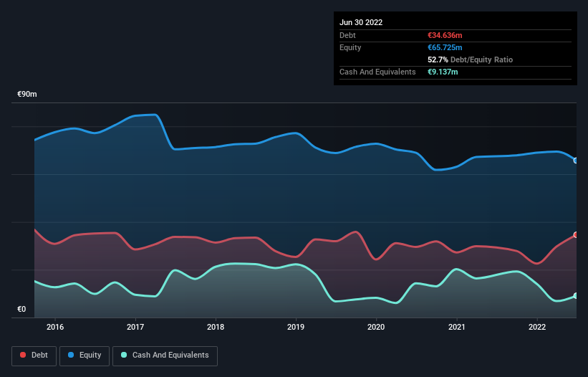The width and height of the screenshot is (588, 377).
Task: Click the 2019 x-axis label
Action: (296, 327)
